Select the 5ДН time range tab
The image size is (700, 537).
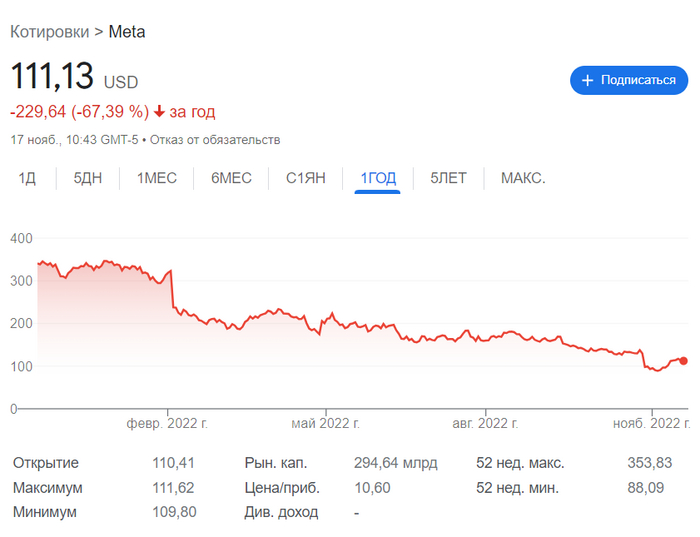(x=88, y=178)
